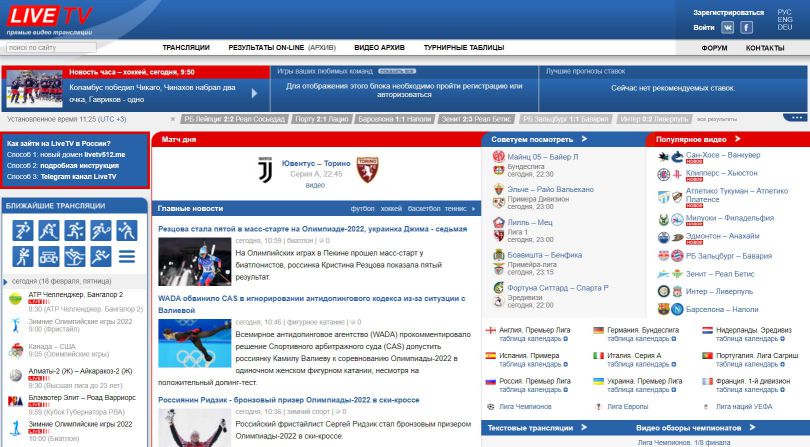Open the Лига Чемпионов tournament link
This screenshot has height=447, width=810.
point(525,407)
